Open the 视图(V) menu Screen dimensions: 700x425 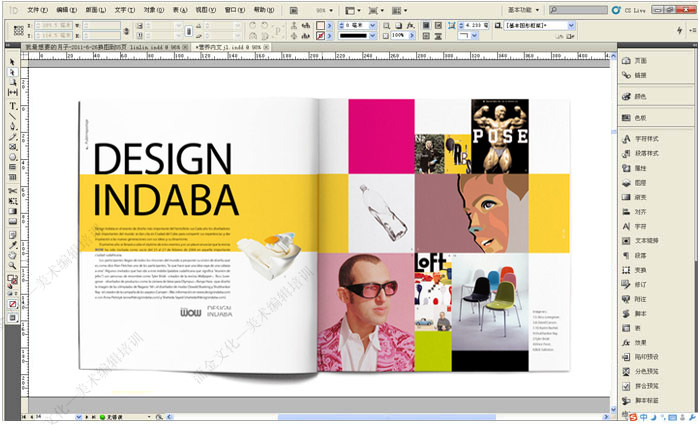click(x=205, y=10)
